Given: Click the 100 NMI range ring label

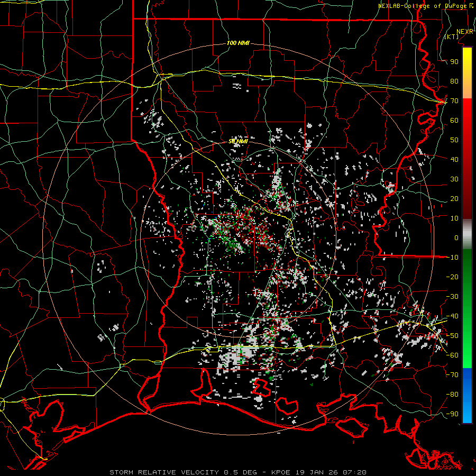Looking at the screenshot, I should [238, 43].
